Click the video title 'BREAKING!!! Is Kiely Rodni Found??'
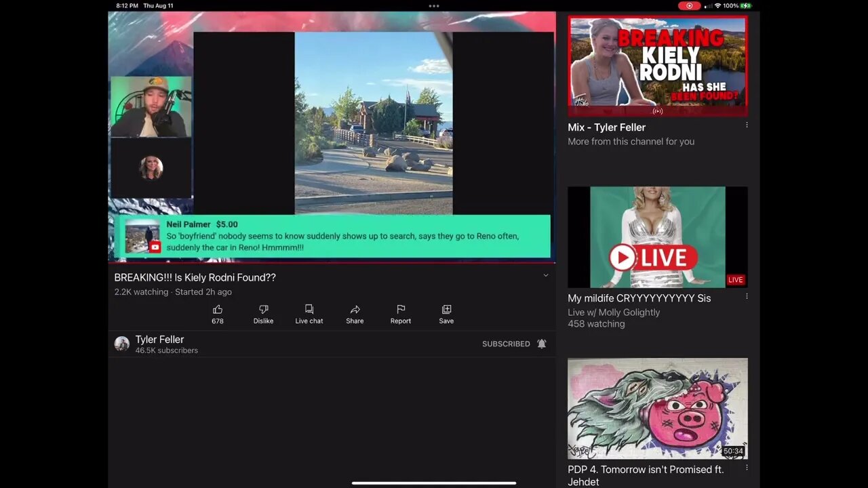Viewport: 868px width, 488px height. click(195, 277)
